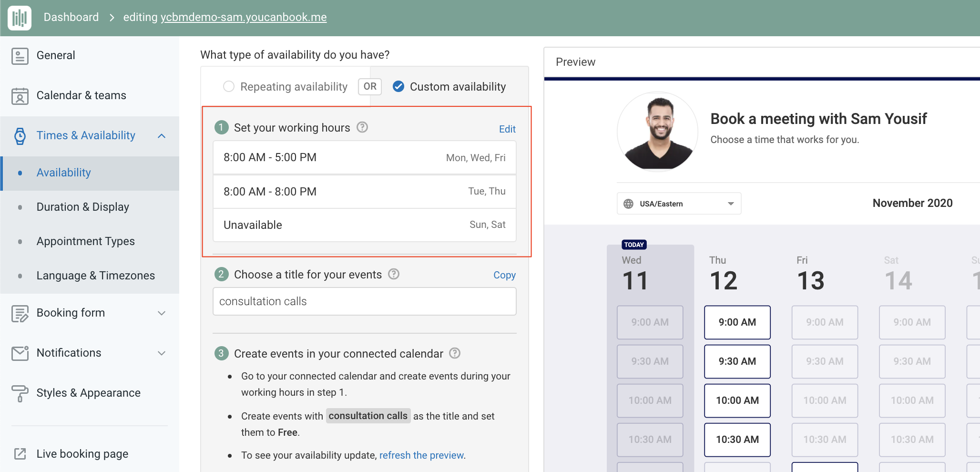Click the Times & Availability watch icon

[20, 136]
